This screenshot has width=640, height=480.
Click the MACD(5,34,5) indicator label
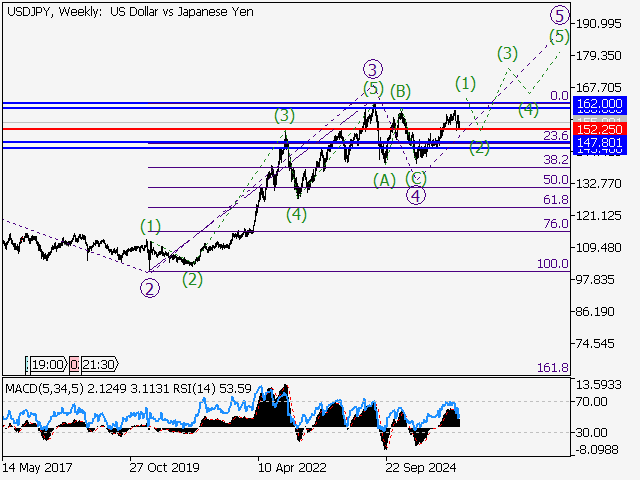click(43, 387)
